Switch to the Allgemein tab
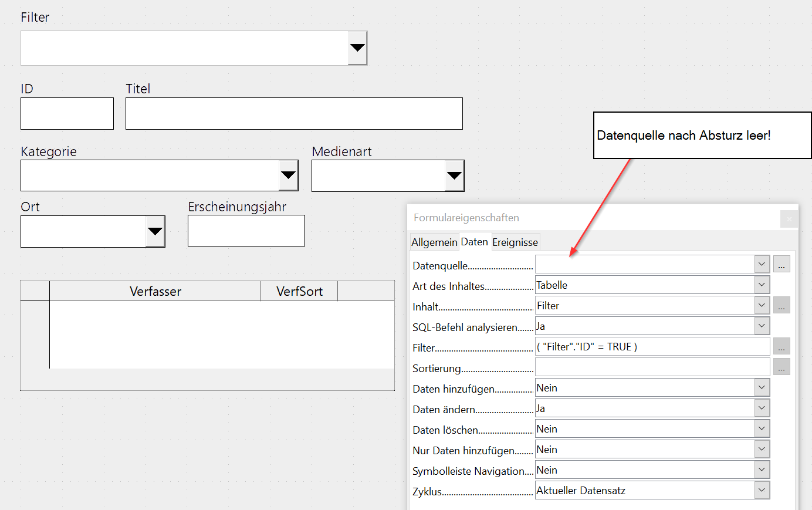Screen dimensions: 812x510 (x=434, y=242)
